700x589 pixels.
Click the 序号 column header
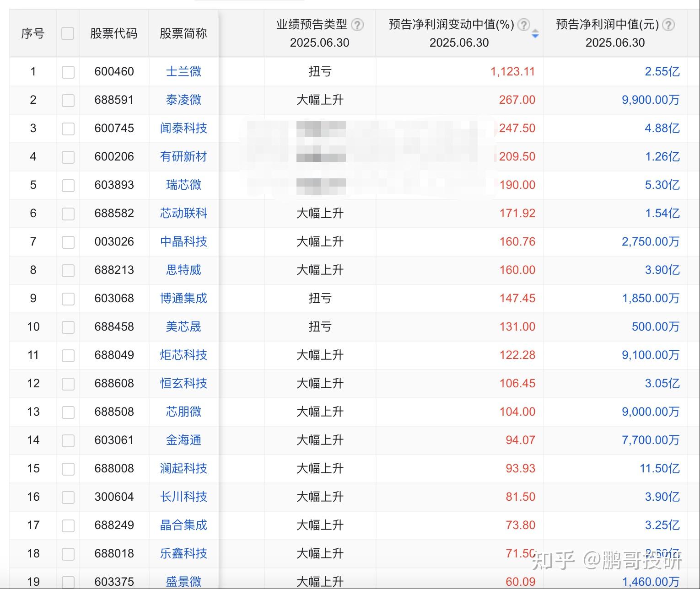(x=32, y=33)
